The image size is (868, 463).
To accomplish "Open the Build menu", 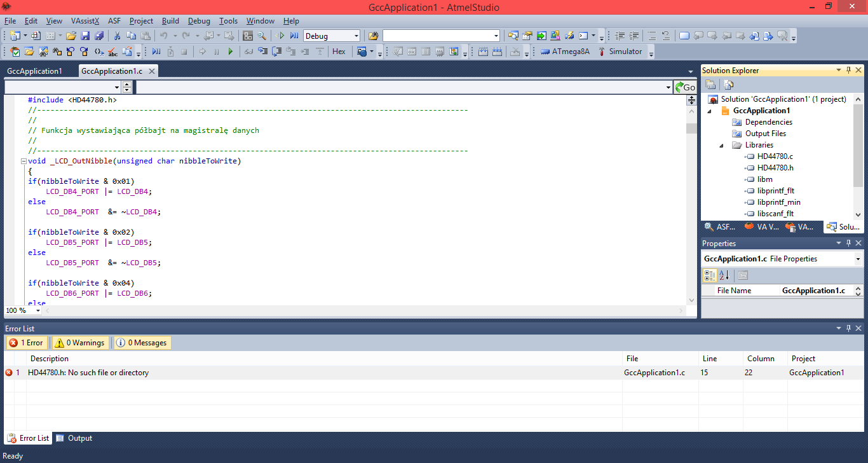I will coord(170,21).
